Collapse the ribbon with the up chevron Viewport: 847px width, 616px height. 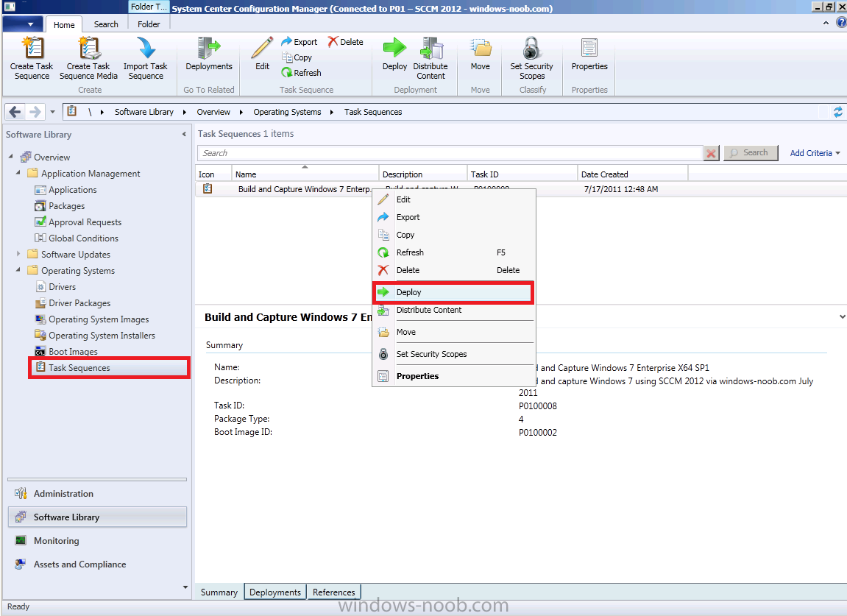click(826, 23)
